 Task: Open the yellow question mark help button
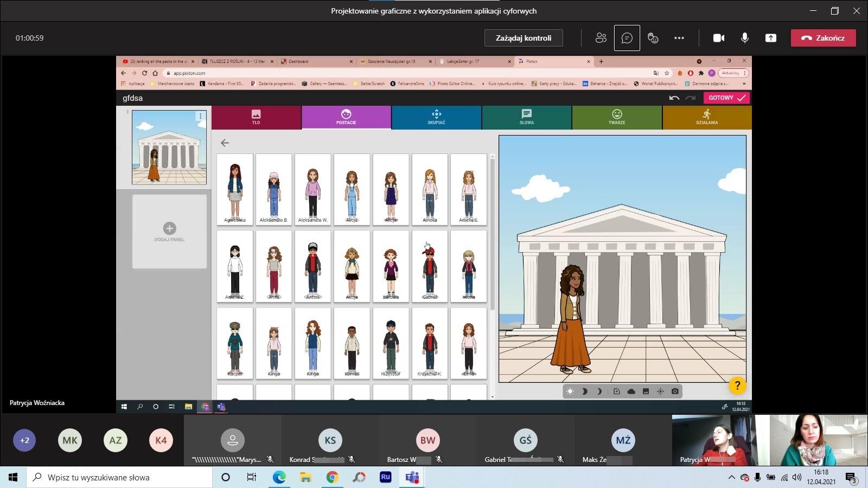737,386
